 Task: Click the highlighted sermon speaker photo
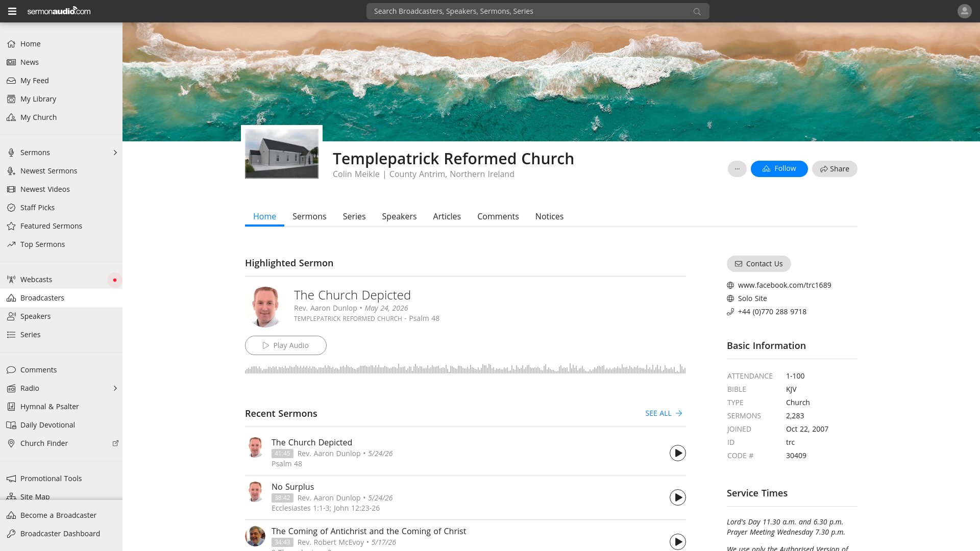point(265,307)
